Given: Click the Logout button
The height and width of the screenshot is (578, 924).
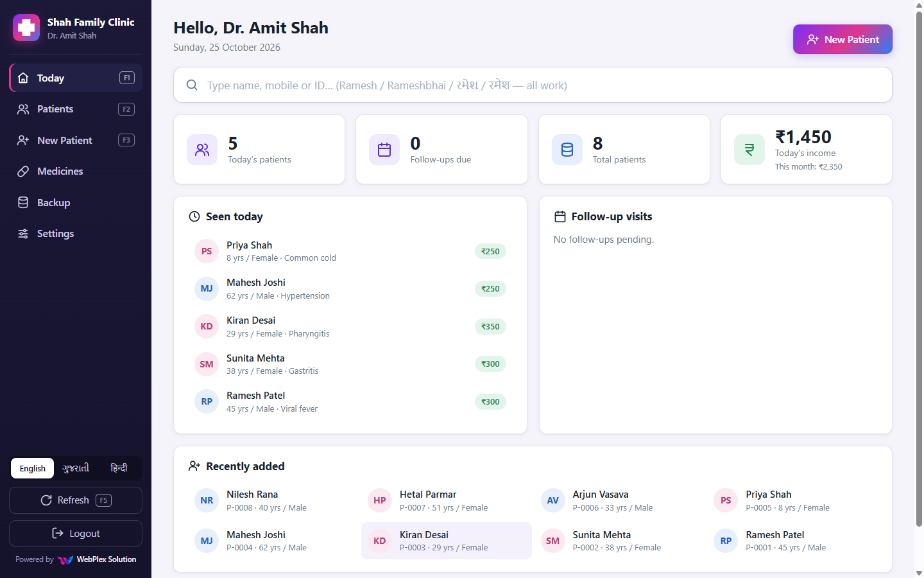Looking at the screenshot, I should (76, 534).
